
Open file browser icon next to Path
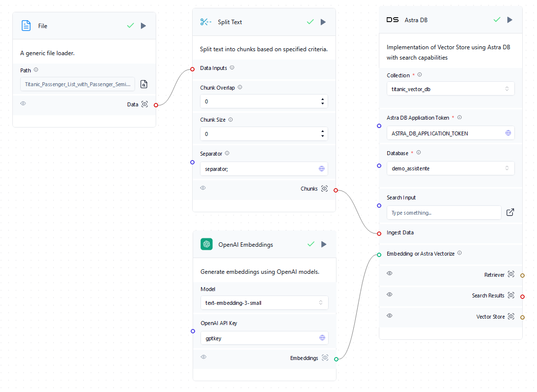[x=144, y=84]
